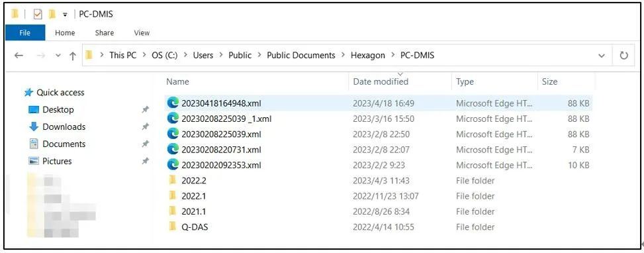
Task: Click New Folder icon in title bar
Action: pos(52,15)
